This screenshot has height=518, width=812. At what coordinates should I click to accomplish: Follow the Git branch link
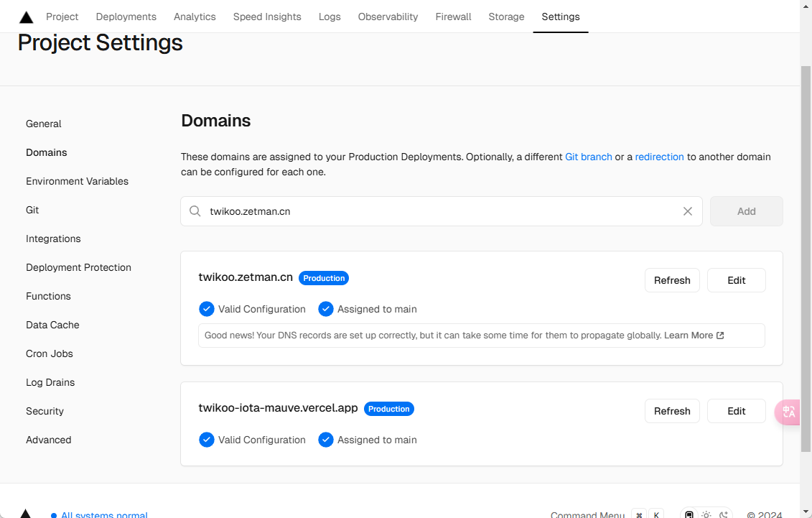[x=588, y=157]
